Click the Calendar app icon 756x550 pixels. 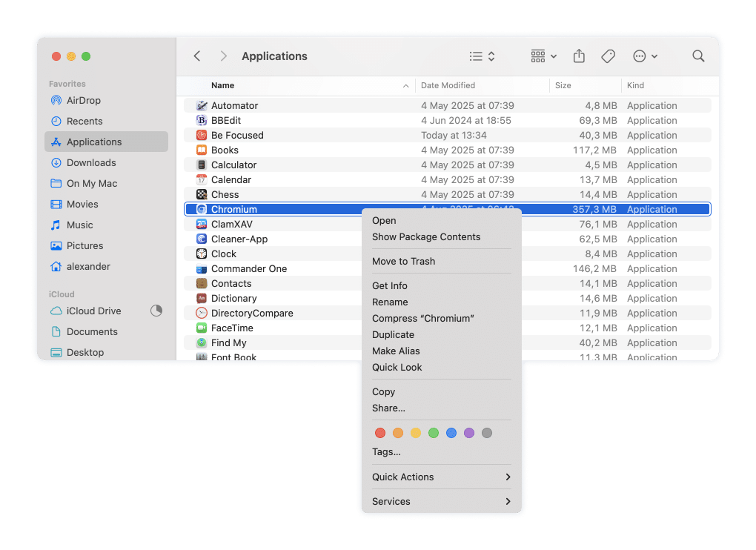(202, 180)
